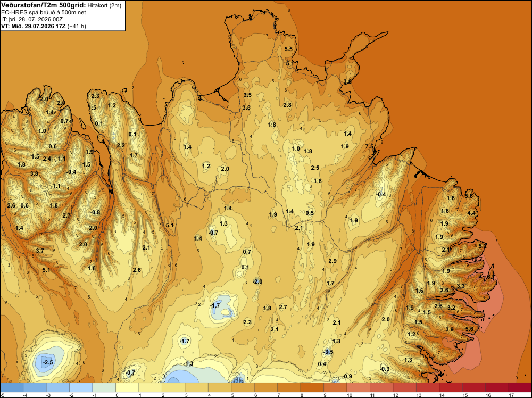532x398 pixels.
Task: Click the 2.3 value at top of western peninsula
Action: tap(95, 96)
